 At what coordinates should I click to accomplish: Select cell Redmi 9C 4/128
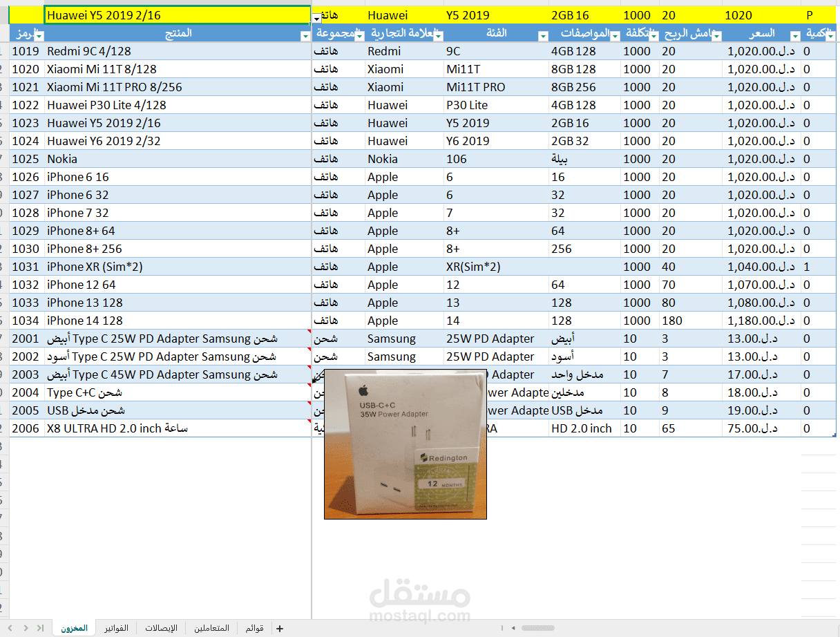coord(178,51)
